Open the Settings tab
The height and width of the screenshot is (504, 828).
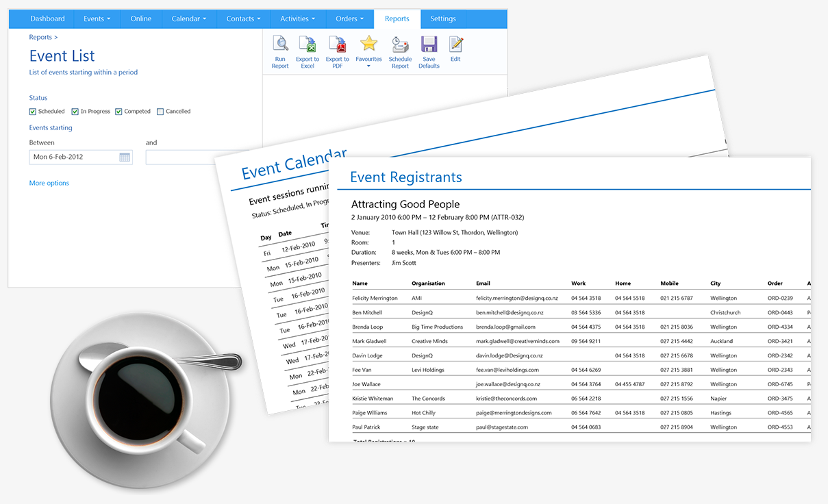pos(443,19)
